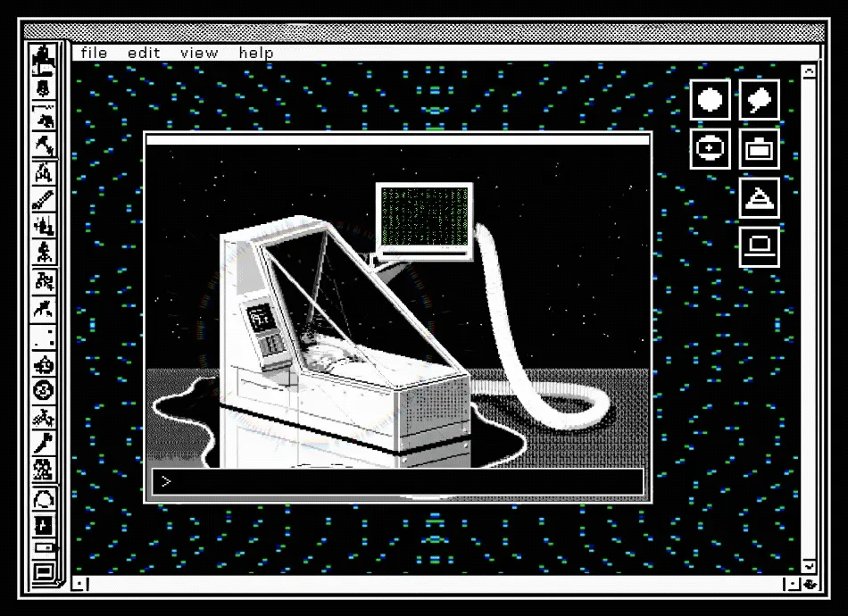
Task: Focus the command prompt input bar
Action: [x=398, y=481]
